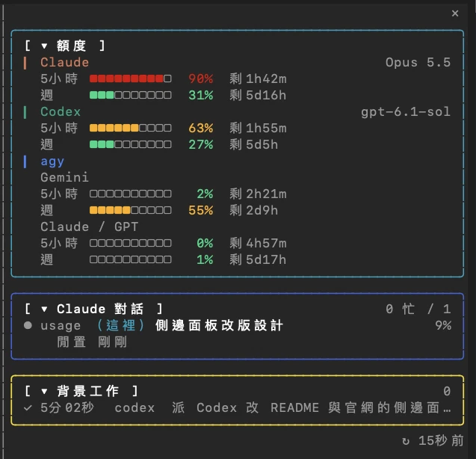Click the Opus 5.5 model label
The image size is (476, 459).
(x=418, y=62)
